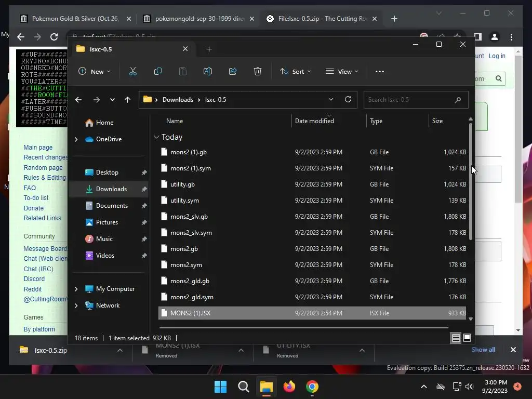Click Chrome icon in the taskbar

[x=312, y=387]
